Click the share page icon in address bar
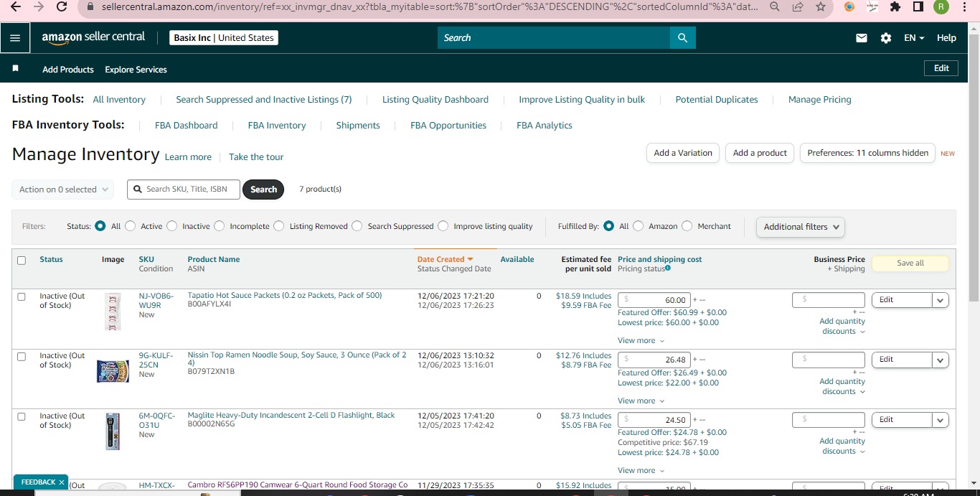 (798, 6)
